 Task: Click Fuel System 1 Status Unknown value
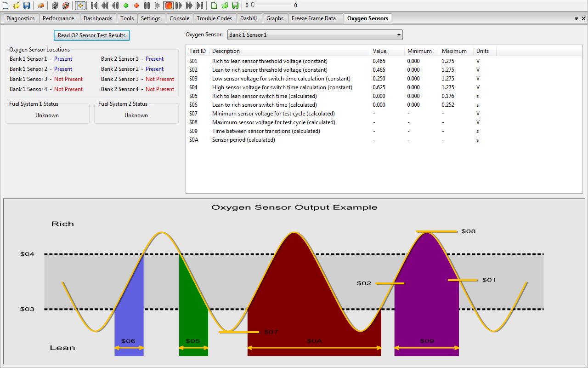[47, 115]
